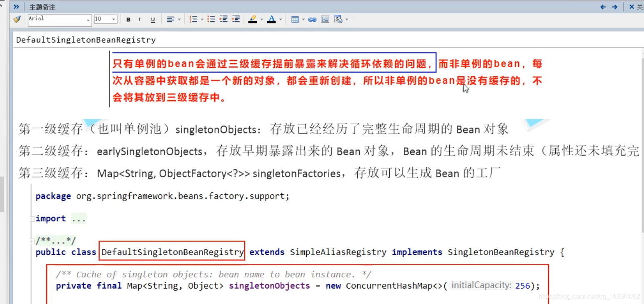Click the word singletonObjects in first-level cache line
The height and width of the screenshot is (304, 644).
tap(216, 130)
